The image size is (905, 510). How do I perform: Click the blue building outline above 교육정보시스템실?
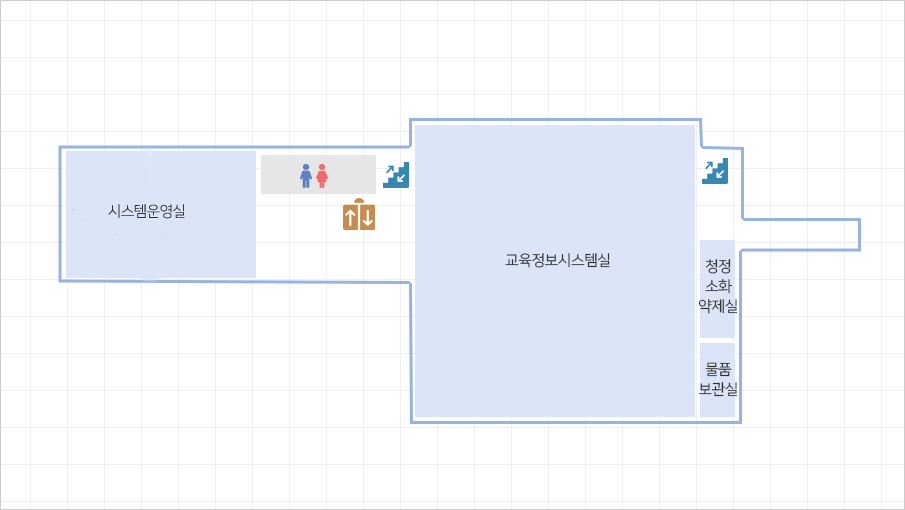coord(555,119)
